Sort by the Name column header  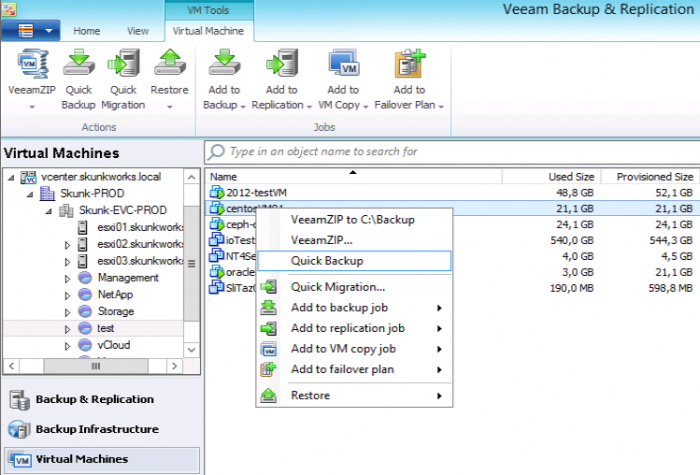tap(353, 177)
